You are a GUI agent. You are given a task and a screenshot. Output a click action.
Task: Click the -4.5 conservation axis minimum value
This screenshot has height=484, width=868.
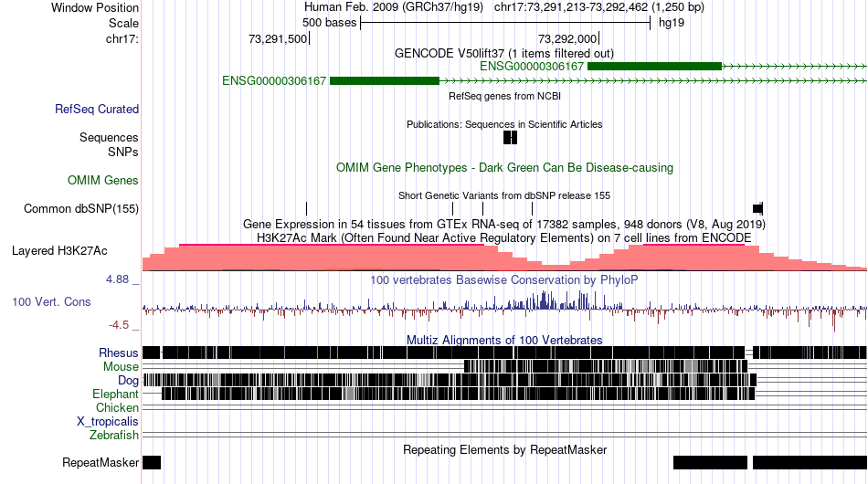[x=119, y=325]
